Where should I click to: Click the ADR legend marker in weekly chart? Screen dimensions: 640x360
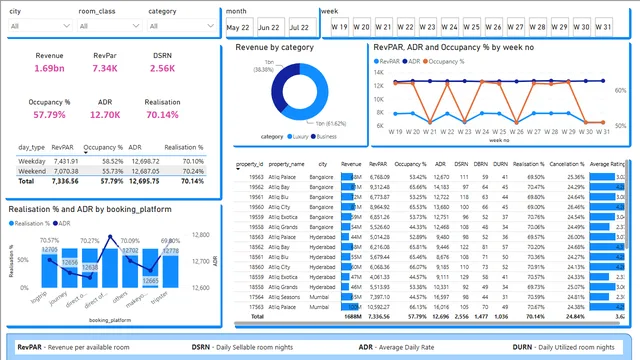(x=405, y=61)
